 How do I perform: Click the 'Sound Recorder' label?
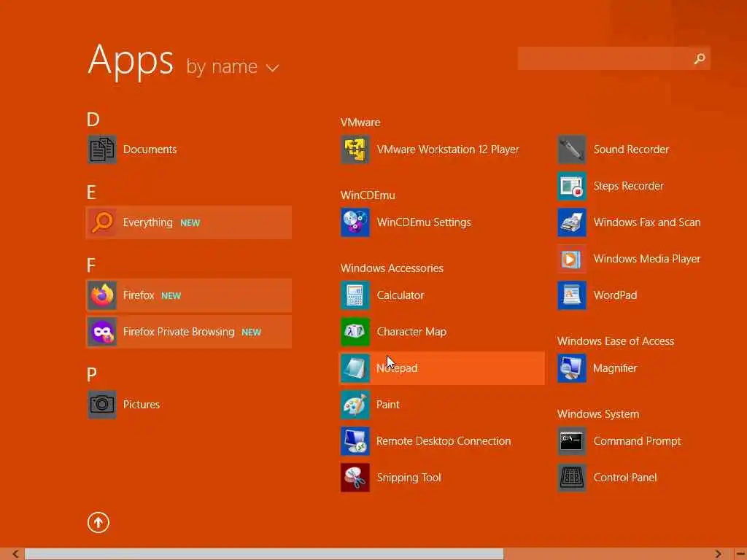click(x=631, y=149)
